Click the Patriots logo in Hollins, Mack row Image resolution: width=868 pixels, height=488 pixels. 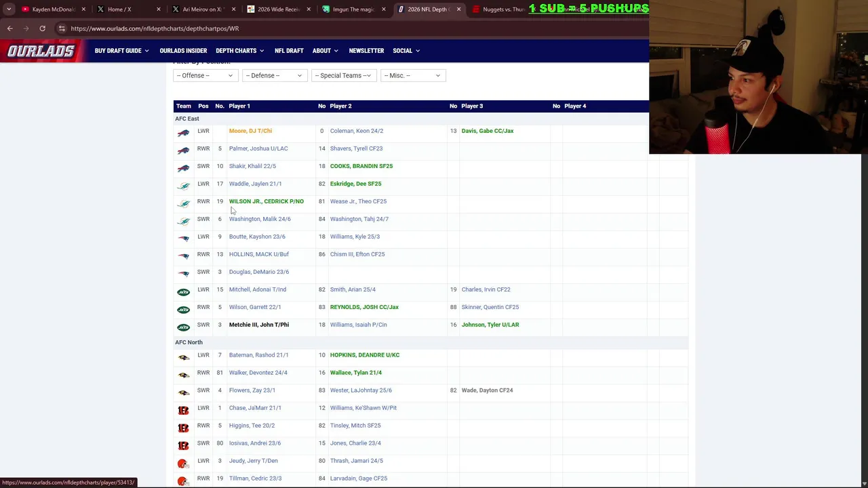click(x=183, y=257)
